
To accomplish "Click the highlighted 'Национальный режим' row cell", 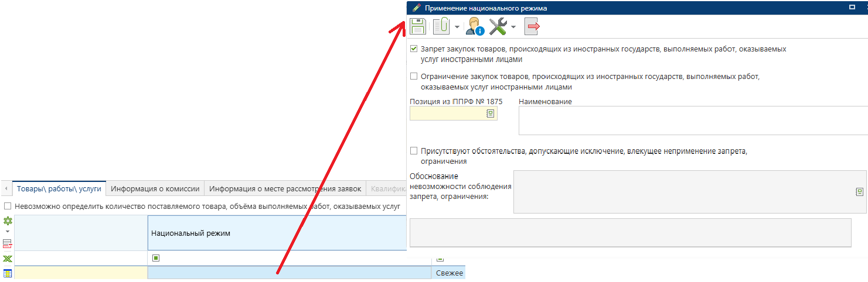I will point(290,273).
